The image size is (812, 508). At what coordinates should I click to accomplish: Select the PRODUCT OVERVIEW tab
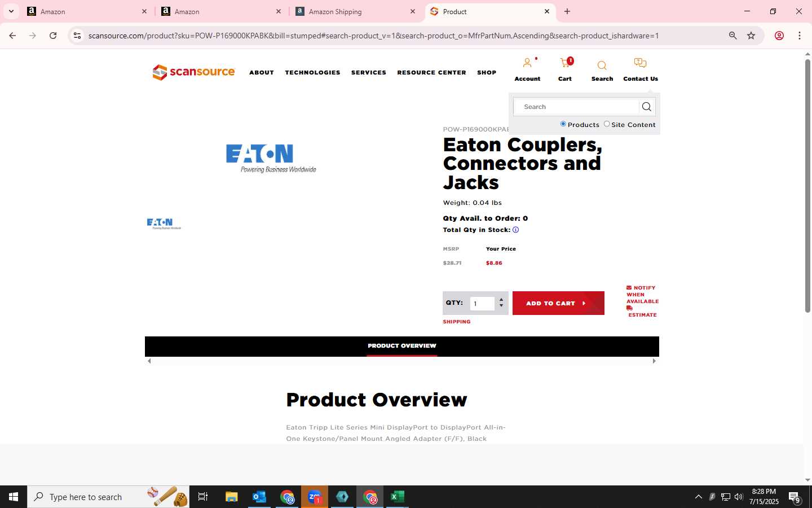[402, 345]
